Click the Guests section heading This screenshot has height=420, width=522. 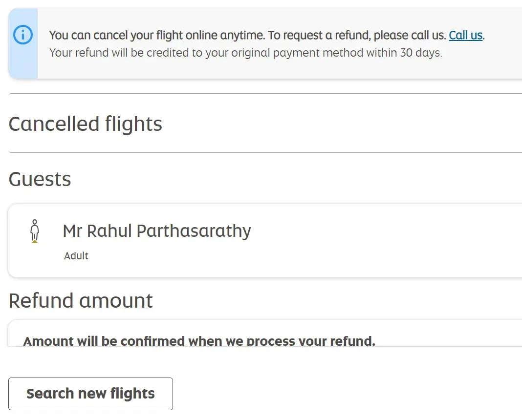[x=40, y=179]
